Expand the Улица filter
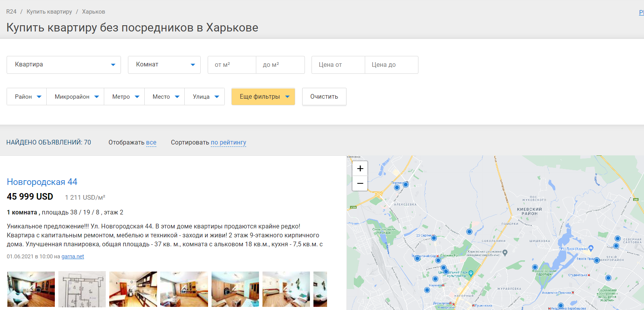 205,97
